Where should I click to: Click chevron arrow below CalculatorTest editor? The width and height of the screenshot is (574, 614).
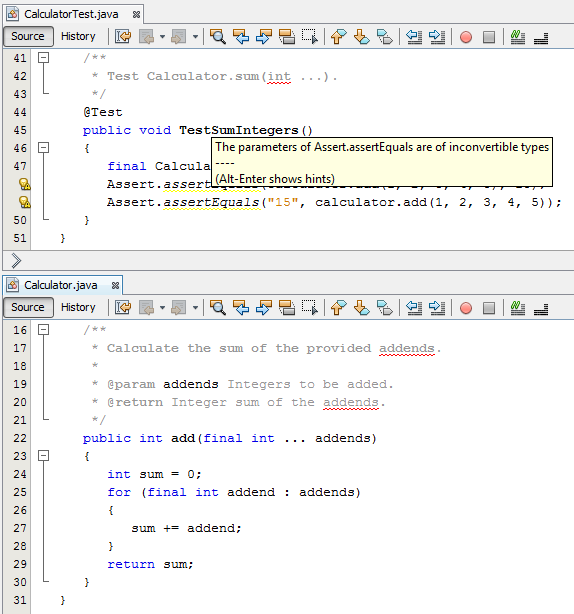coord(16,260)
